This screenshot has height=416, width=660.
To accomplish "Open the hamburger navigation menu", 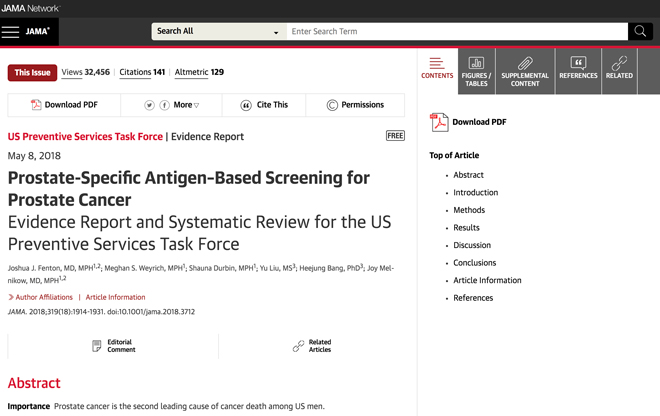I will click(10, 32).
